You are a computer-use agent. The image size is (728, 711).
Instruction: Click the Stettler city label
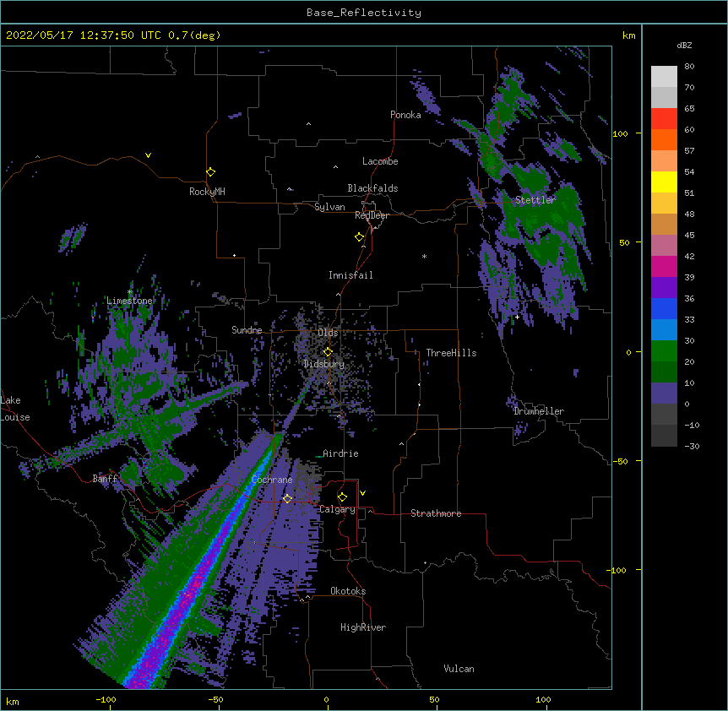535,200
